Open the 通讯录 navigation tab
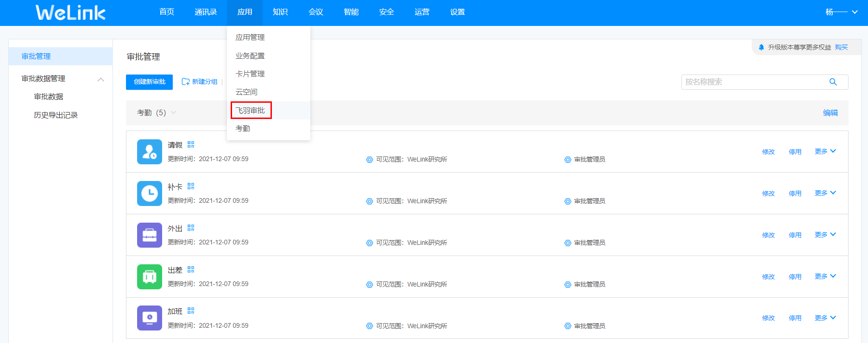This screenshot has width=868, height=343. click(x=206, y=12)
